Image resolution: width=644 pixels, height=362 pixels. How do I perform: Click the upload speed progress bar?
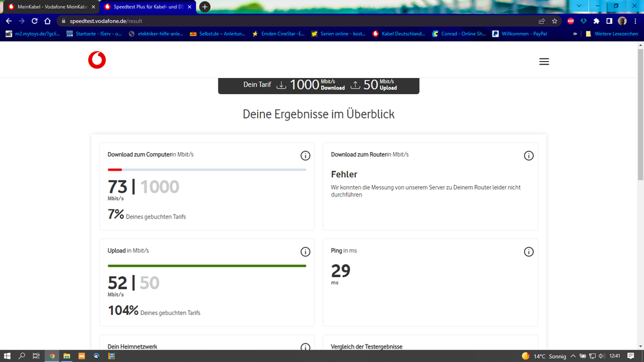click(207, 265)
